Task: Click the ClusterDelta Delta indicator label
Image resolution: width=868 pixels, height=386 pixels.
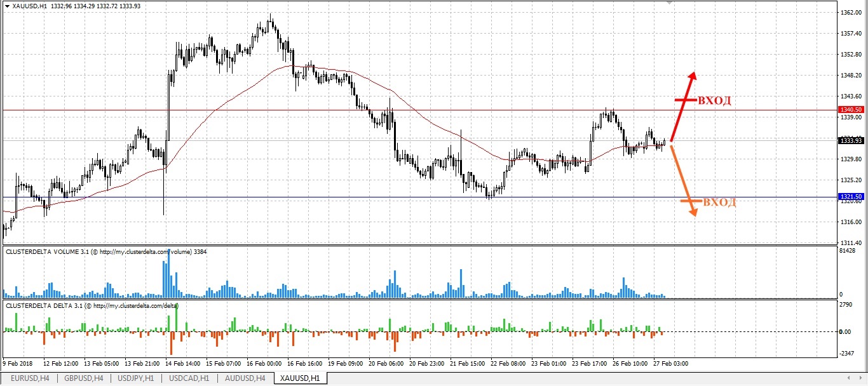Action: 92,306
